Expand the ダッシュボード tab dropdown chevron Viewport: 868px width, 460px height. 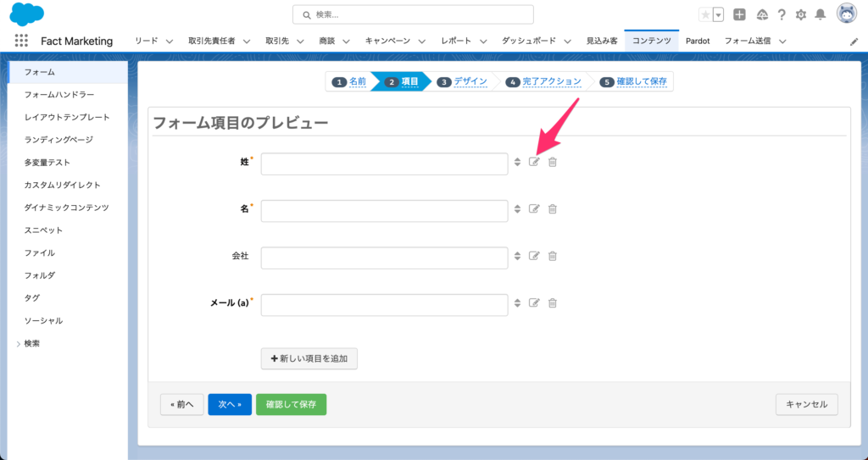tap(567, 41)
